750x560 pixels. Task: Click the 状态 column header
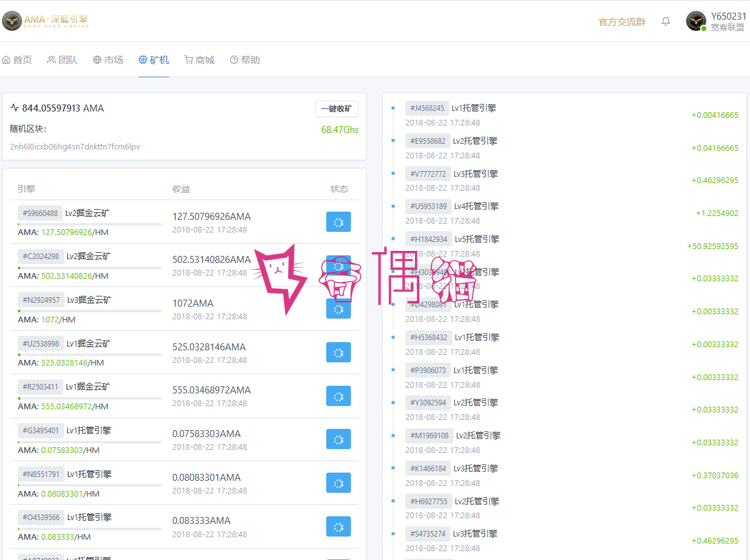(339, 189)
